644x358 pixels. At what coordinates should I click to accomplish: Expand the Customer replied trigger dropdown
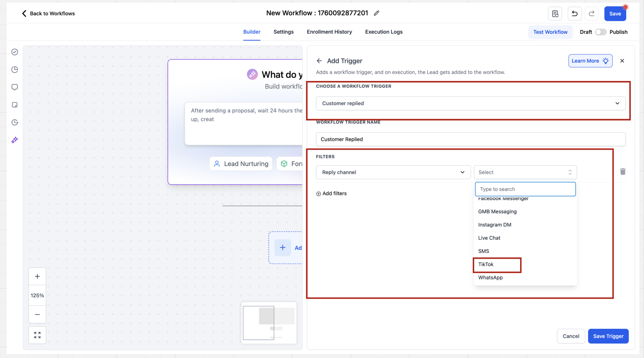tap(471, 103)
